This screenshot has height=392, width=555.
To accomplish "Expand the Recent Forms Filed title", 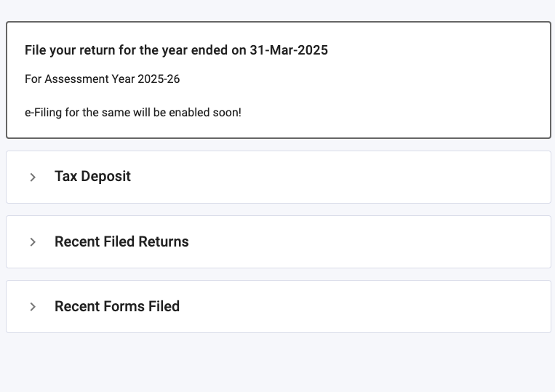I will (x=117, y=307).
